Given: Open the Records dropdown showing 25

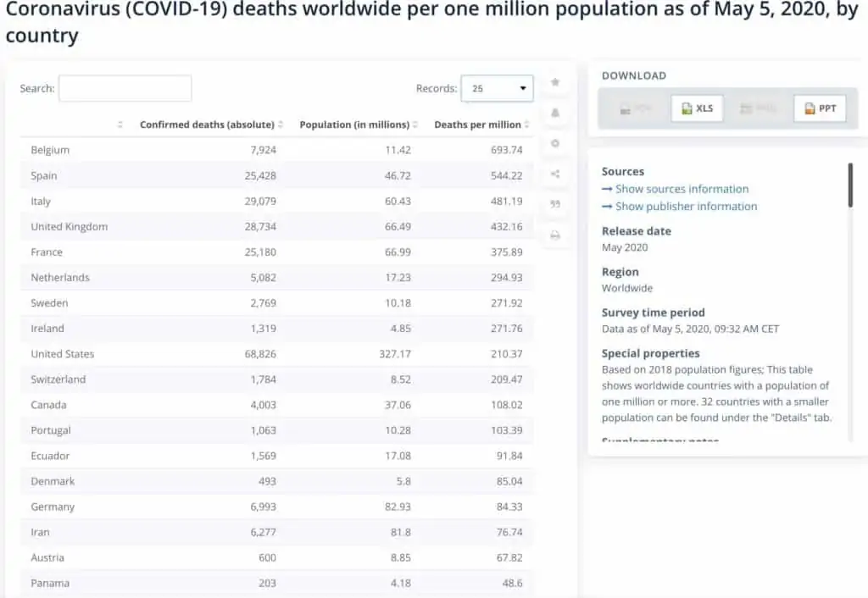Looking at the screenshot, I should click(497, 88).
